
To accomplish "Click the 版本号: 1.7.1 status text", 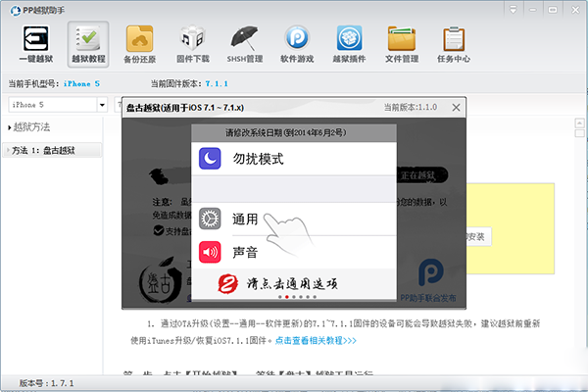I will pyautogui.click(x=46, y=383).
